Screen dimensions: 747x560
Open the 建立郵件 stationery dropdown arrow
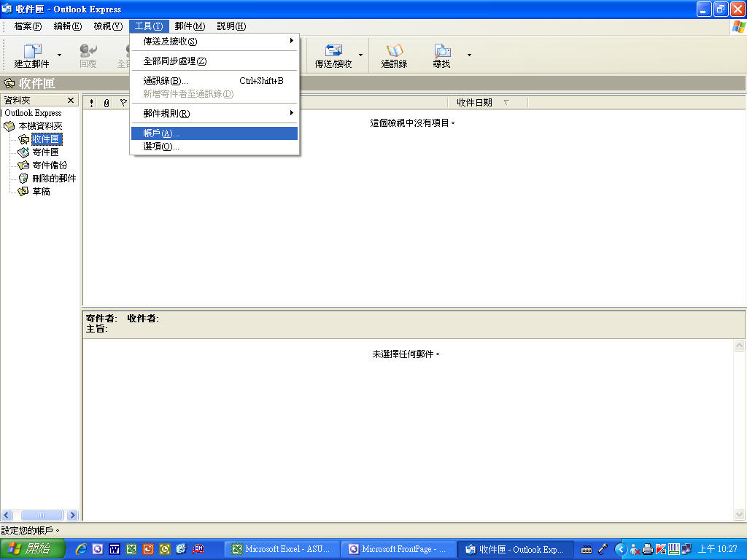[x=60, y=55]
